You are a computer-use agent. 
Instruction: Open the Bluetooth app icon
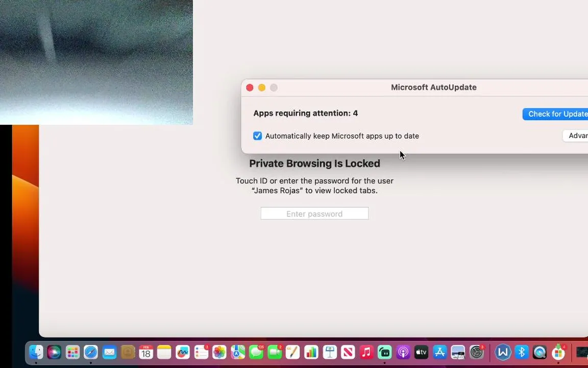[522, 352]
